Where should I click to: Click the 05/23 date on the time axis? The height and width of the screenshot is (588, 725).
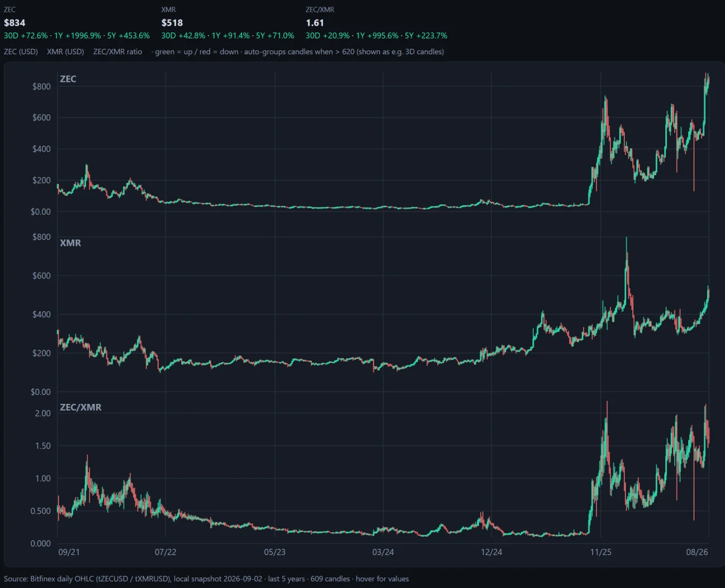[x=275, y=552]
